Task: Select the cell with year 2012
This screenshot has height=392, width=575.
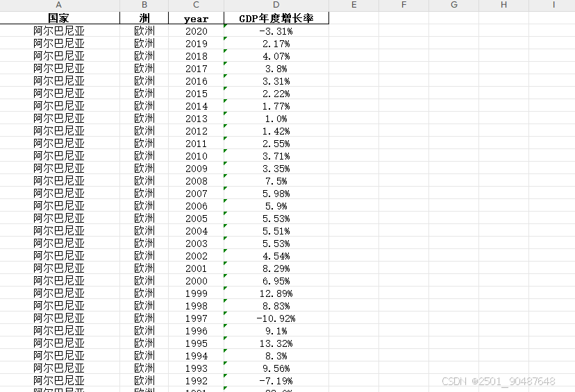Action: [197, 131]
